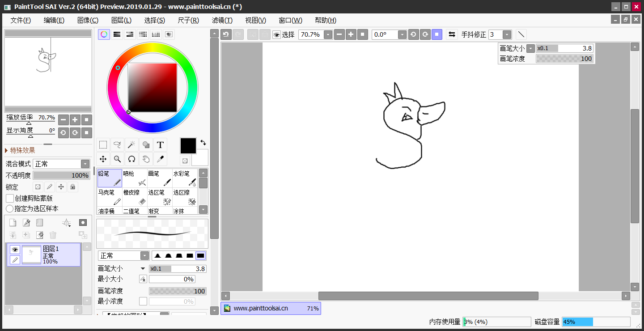644x331 pixels.
Task: Pick a color in the saturation square
Action: click(x=153, y=87)
